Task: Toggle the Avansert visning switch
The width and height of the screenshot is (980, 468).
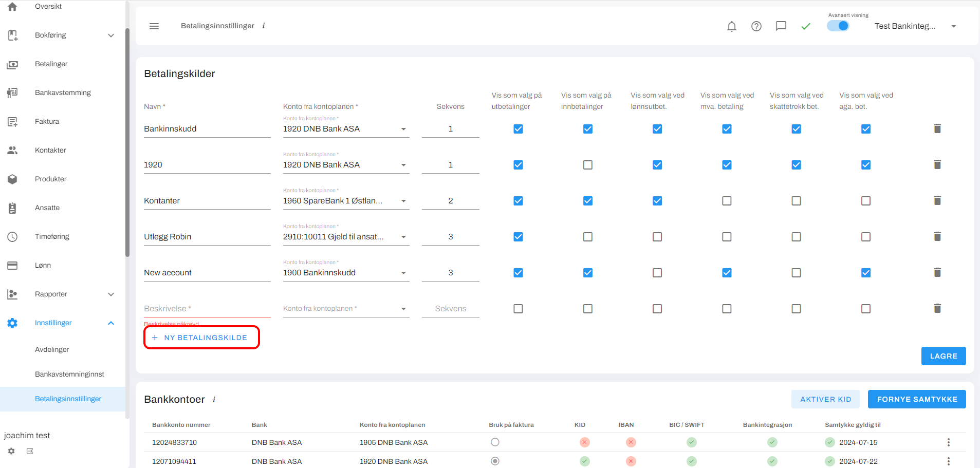Action: (x=838, y=26)
